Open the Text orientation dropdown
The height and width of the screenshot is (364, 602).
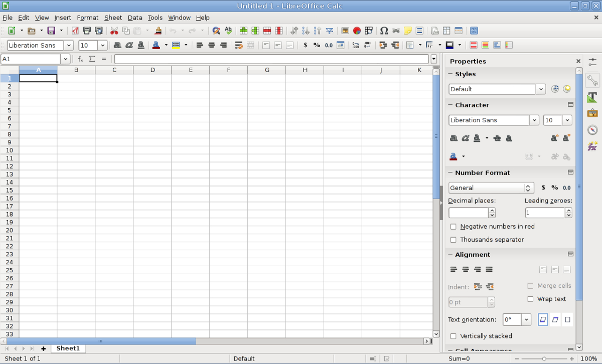tap(525, 319)
